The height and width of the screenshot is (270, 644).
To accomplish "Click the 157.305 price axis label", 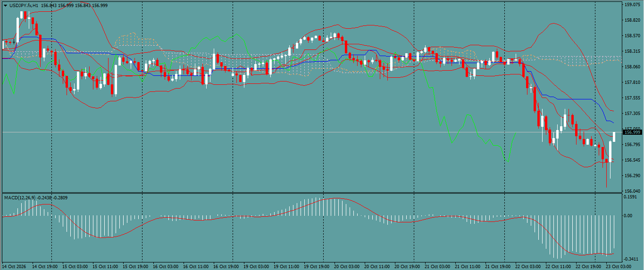I will [x=632, y=114].
